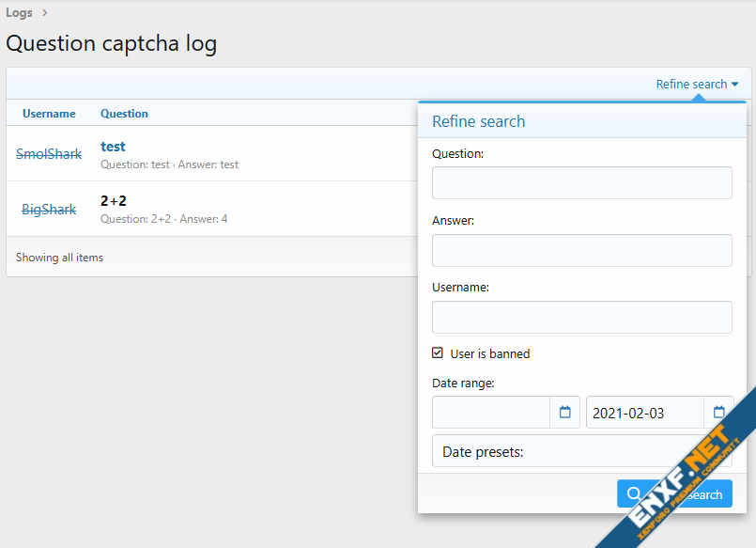Toggle the User is banned checkbox

coord(438,353)
